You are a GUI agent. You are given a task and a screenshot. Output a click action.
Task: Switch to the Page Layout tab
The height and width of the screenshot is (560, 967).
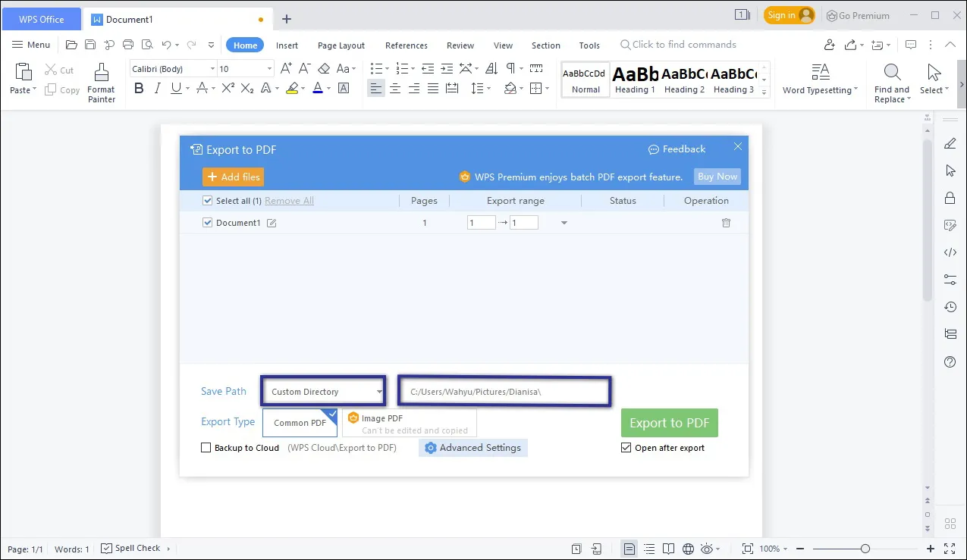341,45
